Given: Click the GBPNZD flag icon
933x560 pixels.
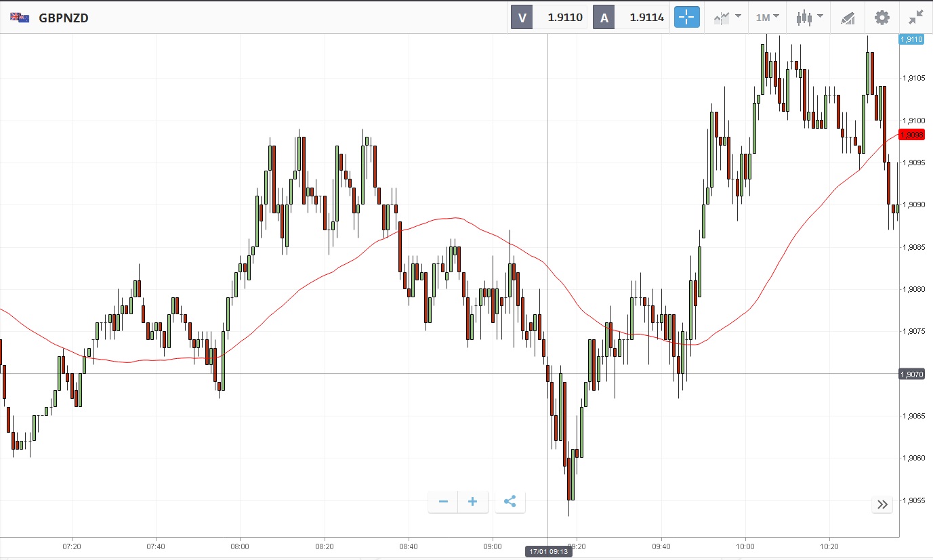Looking at the screenshot, I should click(x=19, y=18).
